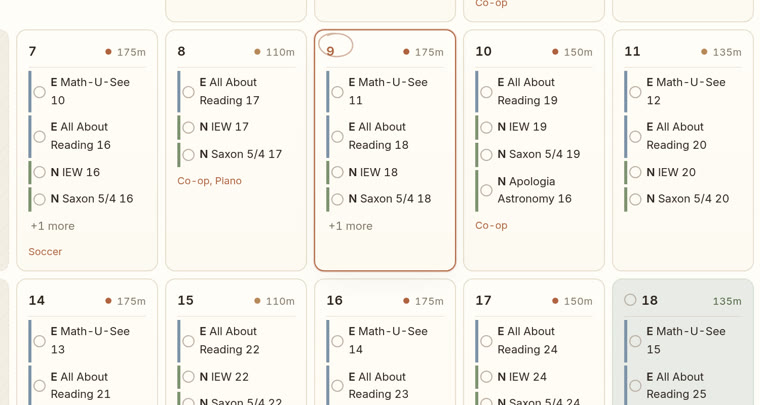Check off All About Reading 19
This screenshot has height=405, width=760.
pyautogui.click(x=486, y=92)
